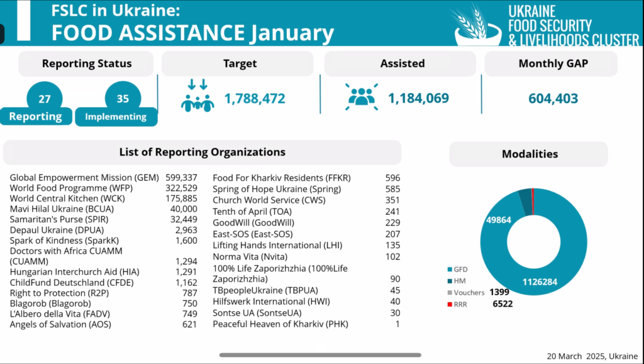Select Global Empowerment Mission (GEM) organization name
The image size is (644, 364).
84,178
